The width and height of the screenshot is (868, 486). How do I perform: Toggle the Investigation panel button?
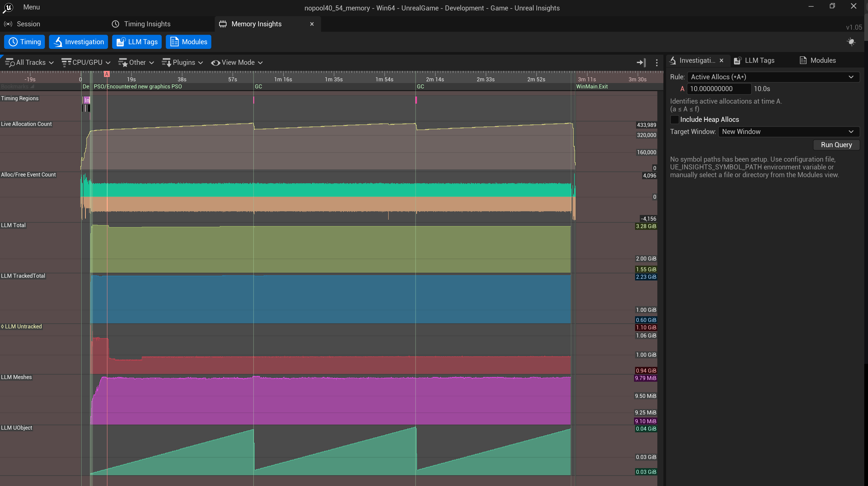click(78, 42)
